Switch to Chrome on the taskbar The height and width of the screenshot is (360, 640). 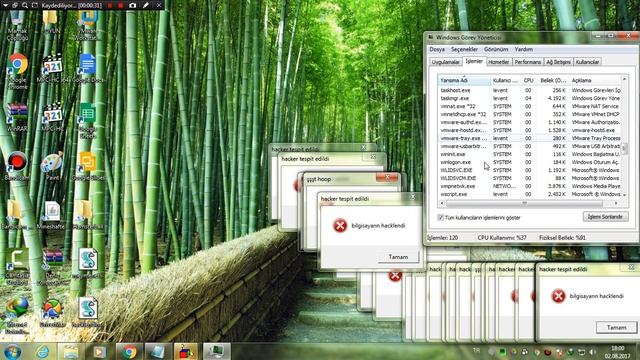(129, 351)
